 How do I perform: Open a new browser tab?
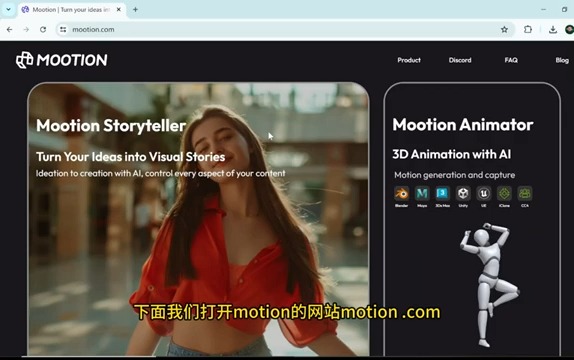click(135, 10)
